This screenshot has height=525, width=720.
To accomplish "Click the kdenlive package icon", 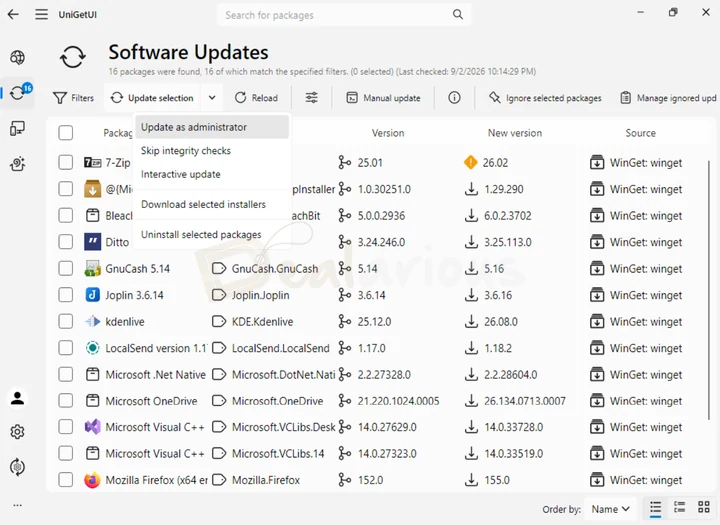I will tap(92, 321).
